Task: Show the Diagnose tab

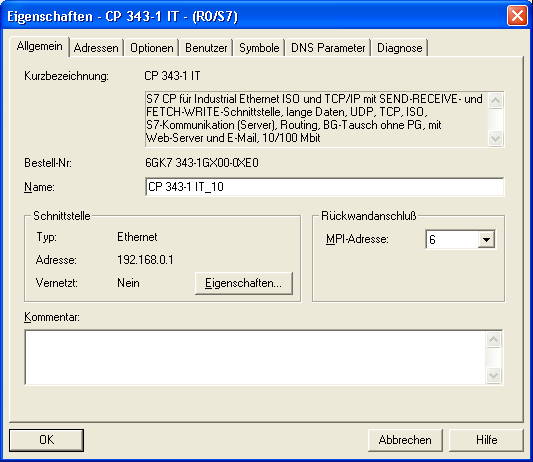Action: click(400, 48)
